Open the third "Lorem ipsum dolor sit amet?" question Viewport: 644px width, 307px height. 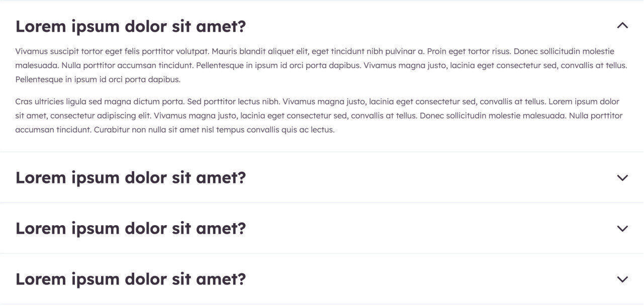coord(131,228)
